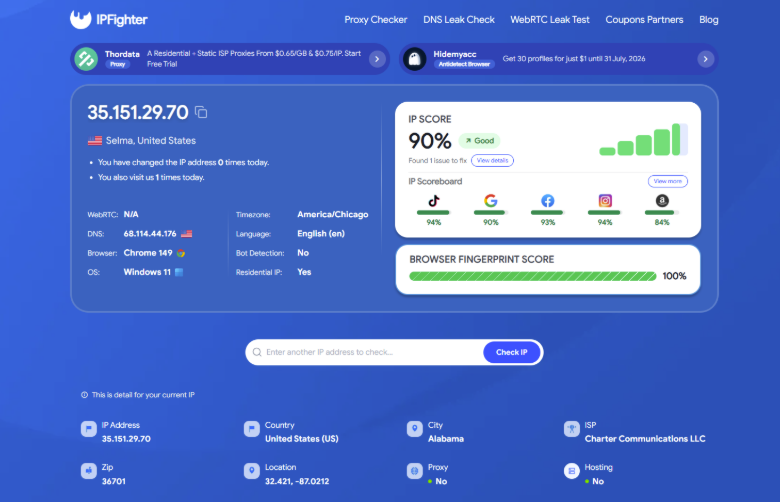Screen dimensions: 780x502
Task: Click the IP score bar chart
Action: (x=644, y=139)
